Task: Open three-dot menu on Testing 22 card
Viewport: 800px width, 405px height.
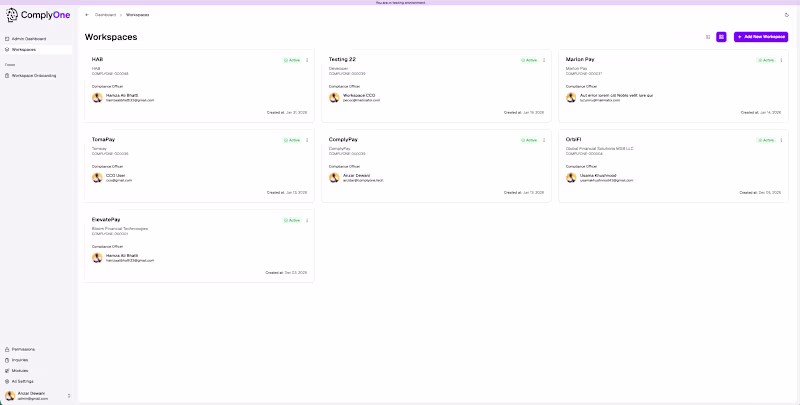Action: pyautogui.click(x=544, y=60)
